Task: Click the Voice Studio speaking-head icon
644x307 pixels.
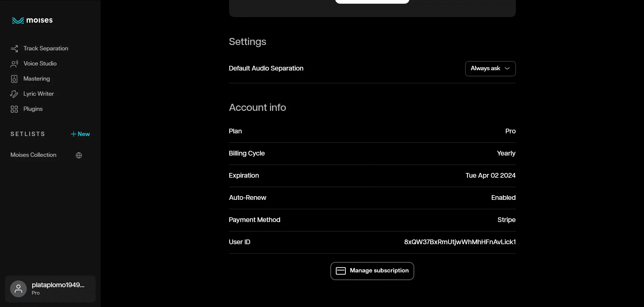Action: (x=14, y=64)
